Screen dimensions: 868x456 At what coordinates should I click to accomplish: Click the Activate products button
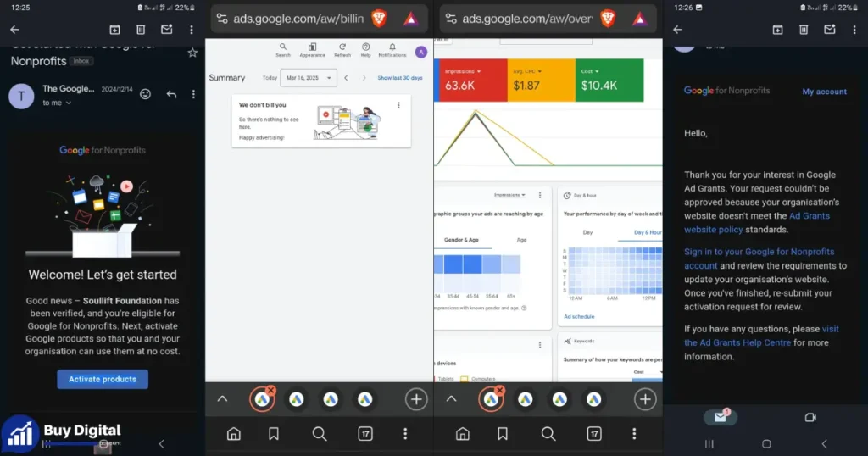pyautogui.click(x=103, y=379)
